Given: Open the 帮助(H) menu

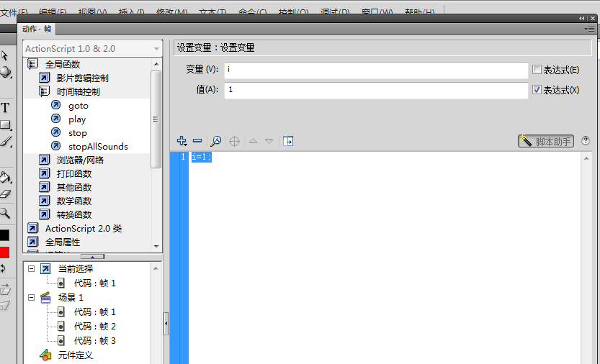Looking at the screenshot, I should pos(419,12).
